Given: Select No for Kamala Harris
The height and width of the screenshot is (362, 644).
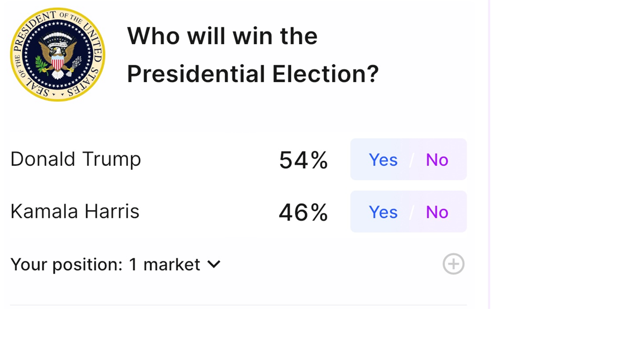Looking at the screenshot, I should pos(437,212).
